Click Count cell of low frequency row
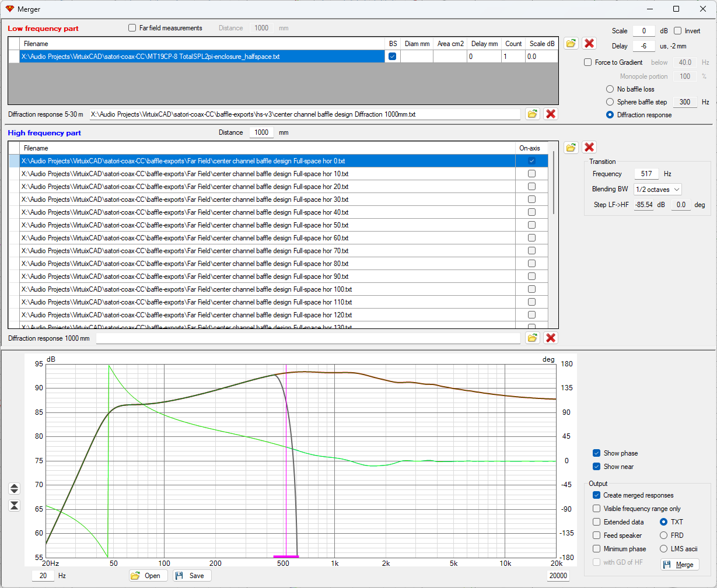Viewport: 717px width, 588px height. (x=513, y=57)
